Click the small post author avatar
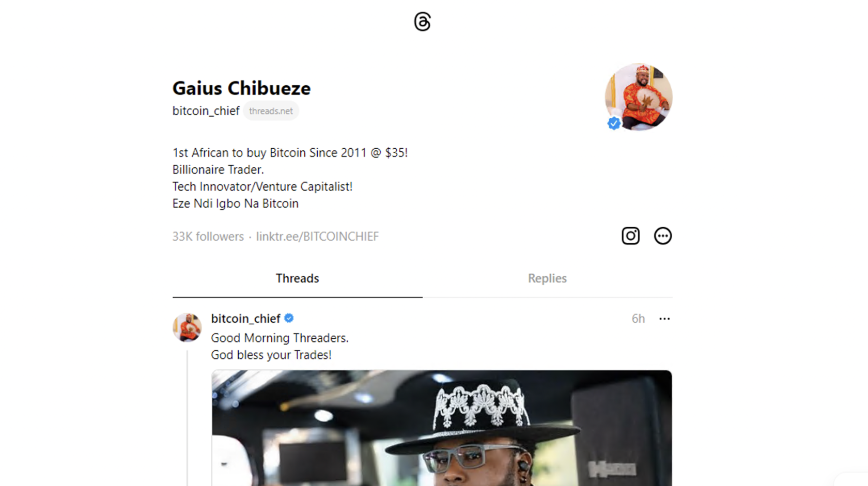Image resolution: width=868 pixels, height=486 pixels. (187, 327)
